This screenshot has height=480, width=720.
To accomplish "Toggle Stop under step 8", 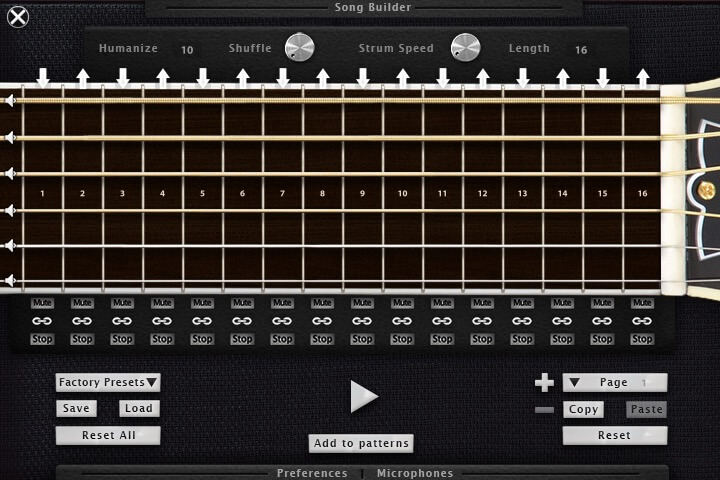I will pos(322,339).
